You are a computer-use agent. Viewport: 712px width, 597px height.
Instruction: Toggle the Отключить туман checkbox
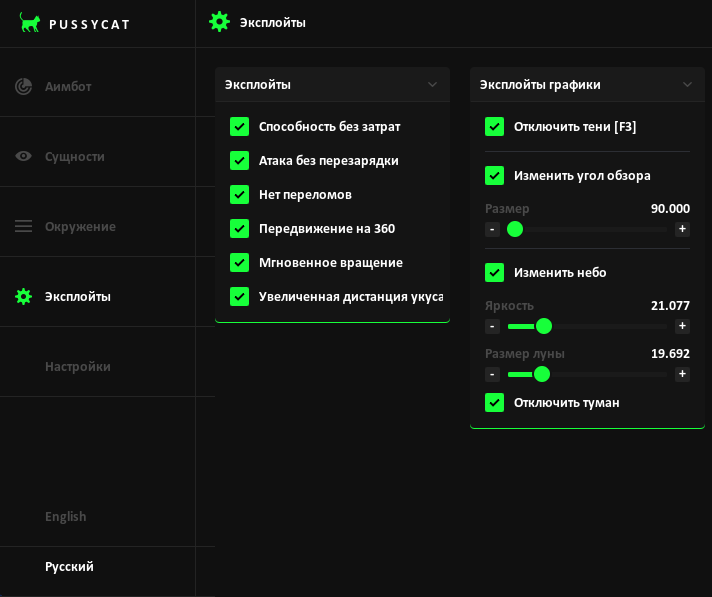[x=494, y=403]
